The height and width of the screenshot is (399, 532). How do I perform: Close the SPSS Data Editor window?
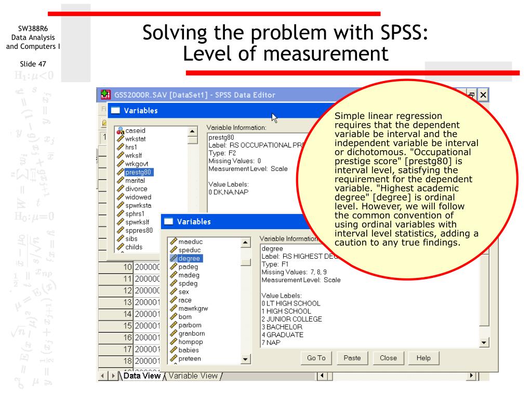(483, 95)
